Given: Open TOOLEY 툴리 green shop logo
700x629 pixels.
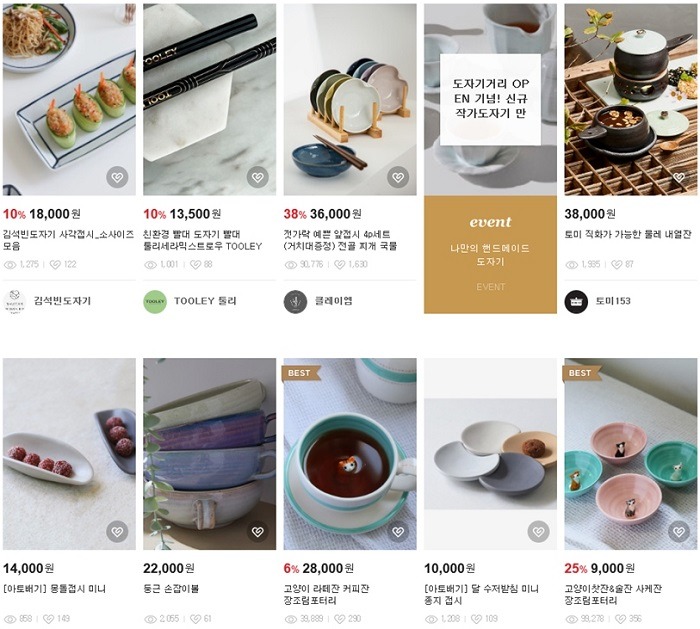Looking at the screenshot, I should click(155, 301).
